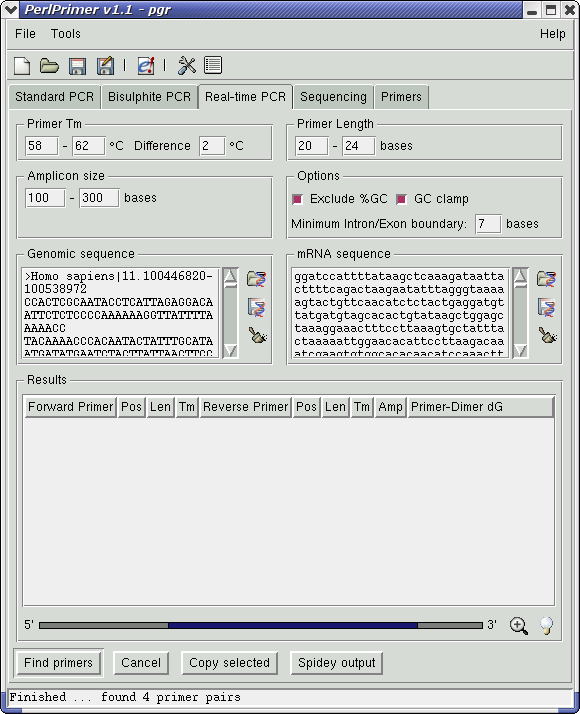580x714 pixels.
Task: Click the Find primers button
Action: (58, 663)
